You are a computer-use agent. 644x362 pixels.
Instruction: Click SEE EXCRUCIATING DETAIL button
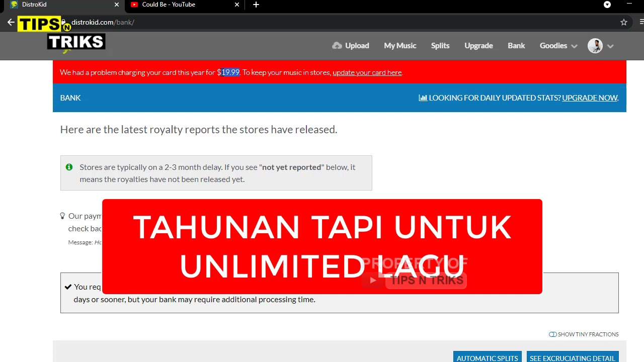point(572,357)
